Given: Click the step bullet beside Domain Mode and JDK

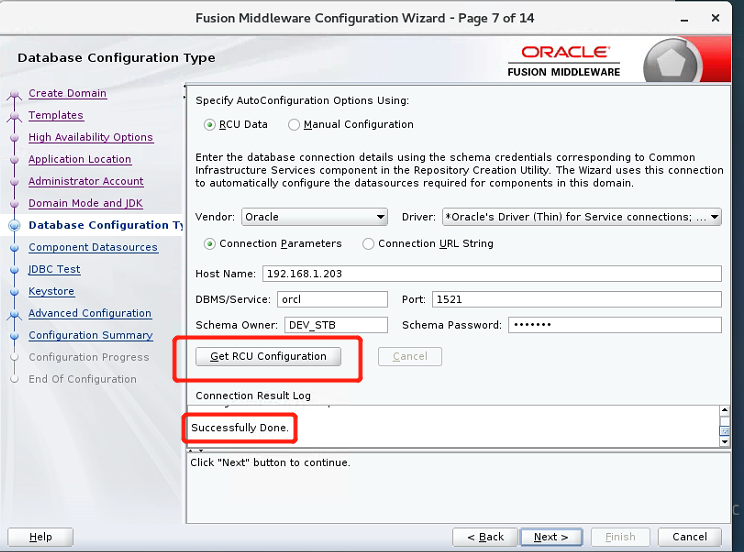Looking at the screenshot, I should pyautogui.click(x=15, y=203).
